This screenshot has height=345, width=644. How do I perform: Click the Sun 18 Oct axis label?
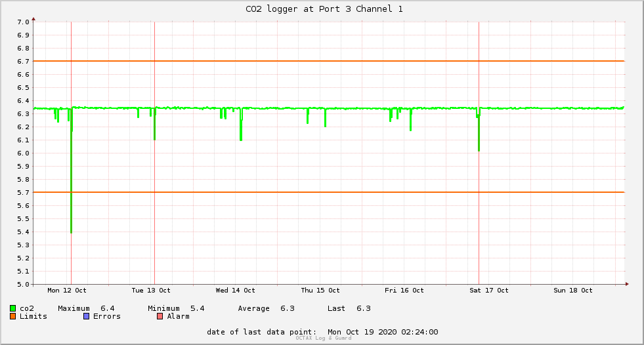tap(573, 290)
